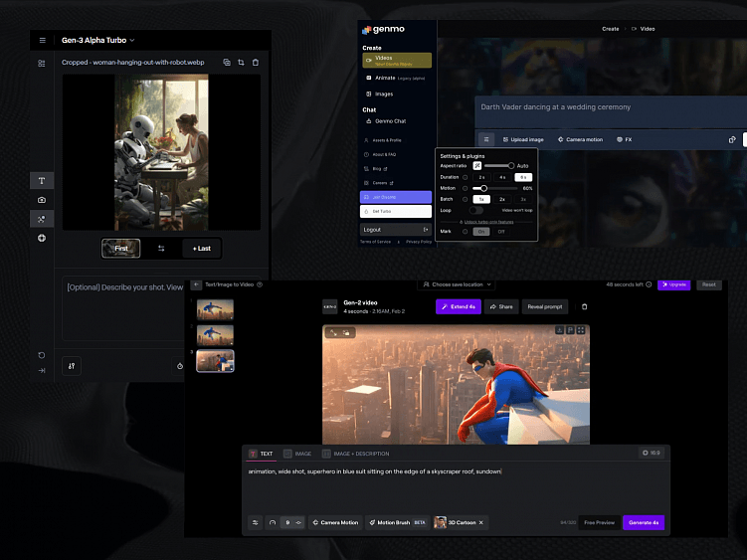Go back from Text/Image to Video
747x560 pixels.
(196, 284)
